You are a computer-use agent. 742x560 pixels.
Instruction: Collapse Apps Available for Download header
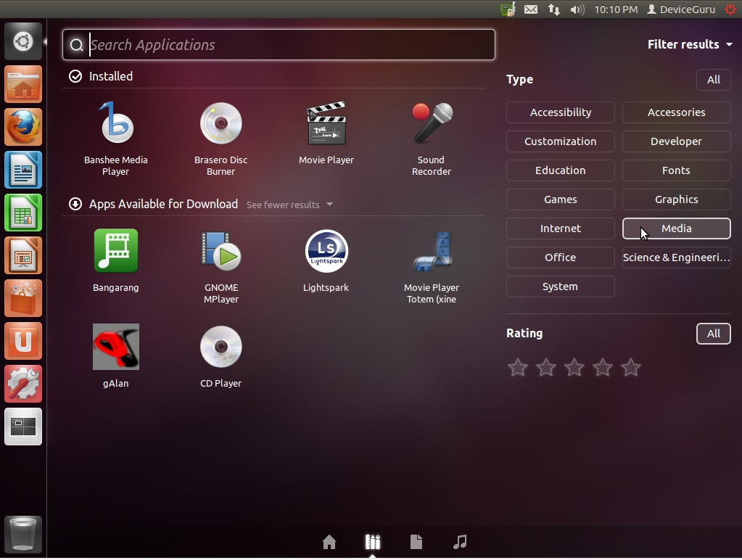point(153,204)
